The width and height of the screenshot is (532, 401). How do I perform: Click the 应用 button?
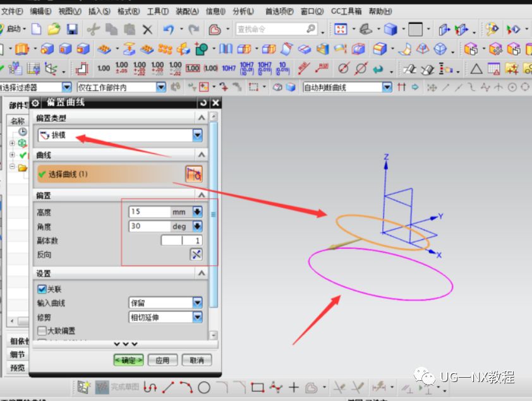[x=162, y=360]
